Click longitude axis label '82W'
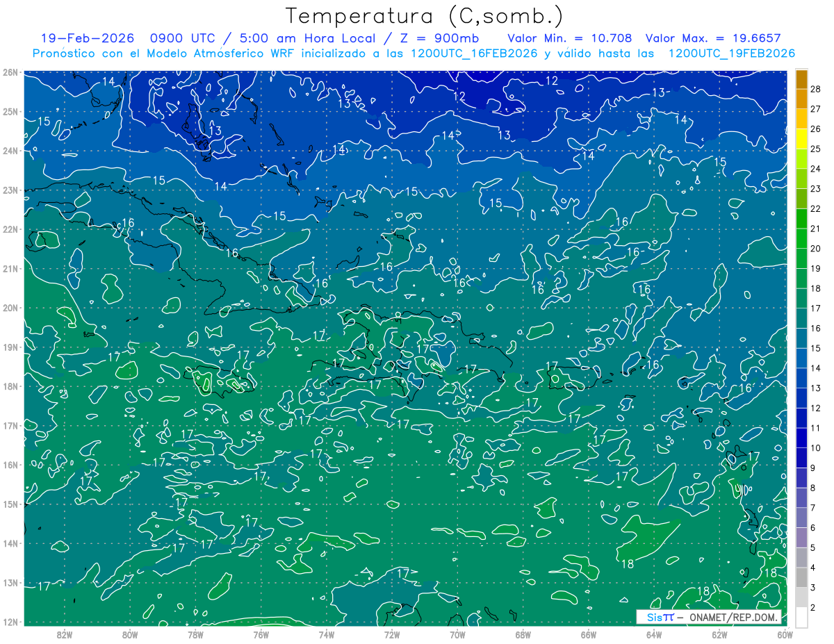The width and height of the screenshot is (834, 644). click(x=64, y=634)
